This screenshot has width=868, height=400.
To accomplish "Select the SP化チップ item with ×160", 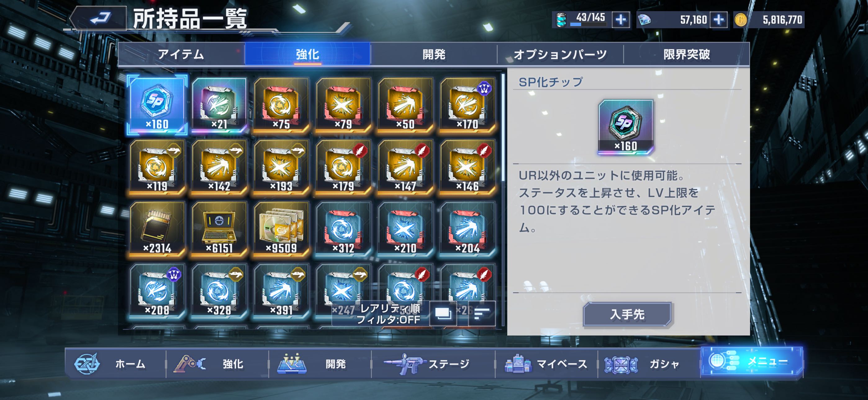I will click(x=157, y=105).
